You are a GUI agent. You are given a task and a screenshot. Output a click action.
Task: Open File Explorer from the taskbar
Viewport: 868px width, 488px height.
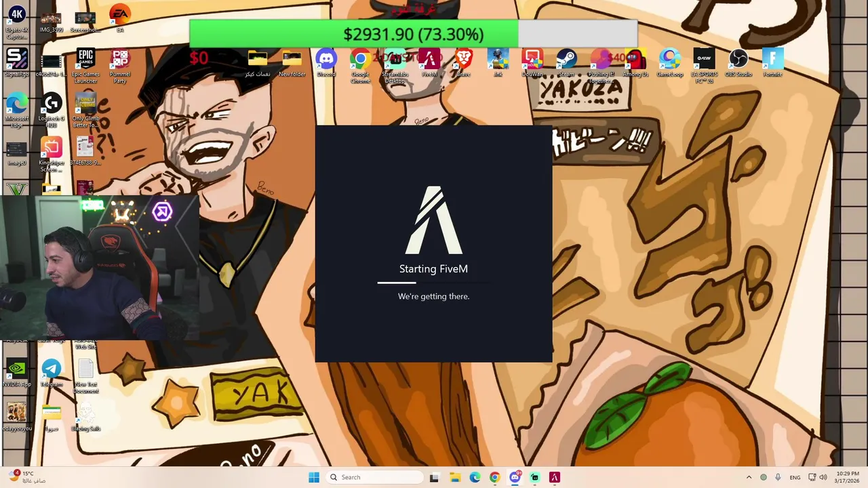[454, 477]
